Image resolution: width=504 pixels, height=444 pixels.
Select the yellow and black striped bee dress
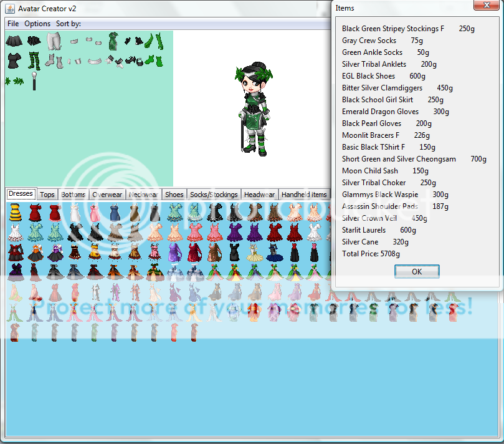pos(14,213)
